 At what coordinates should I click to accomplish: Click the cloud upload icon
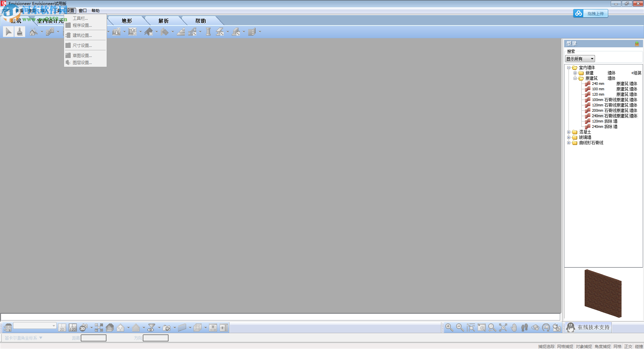coord(579,13)
